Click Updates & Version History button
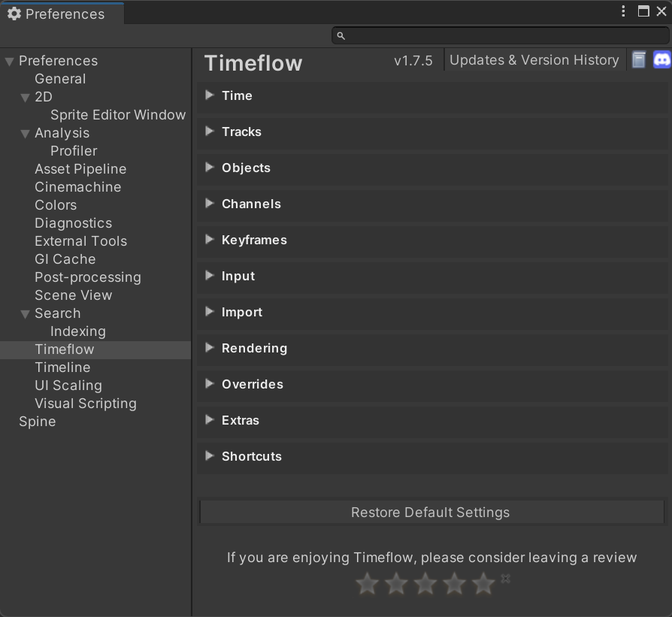 pos(534,60)
